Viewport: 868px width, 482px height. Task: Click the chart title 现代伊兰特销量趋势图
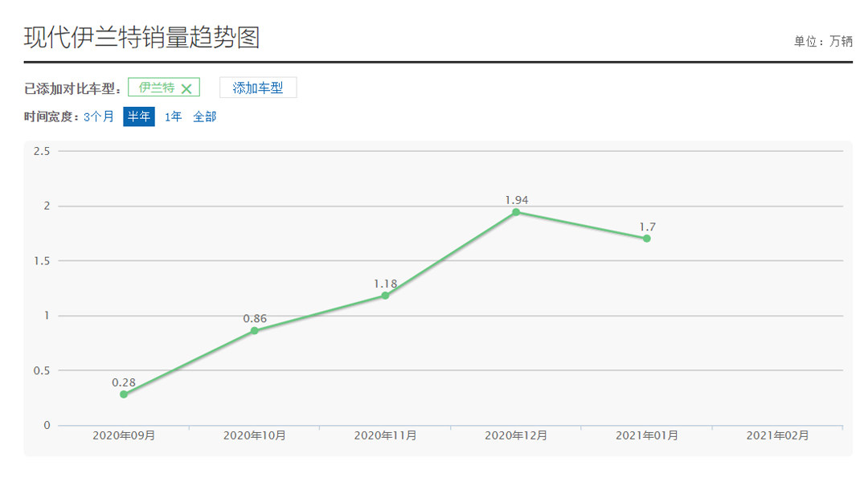pyautogui.click(x=141, y=38)
